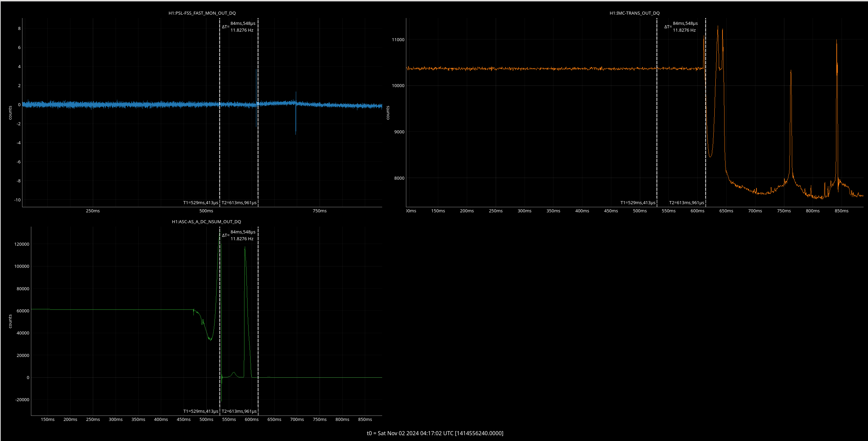Click the 150ms x-axis tick in the ASC-AS_A plot
The width and height of the screenshot is (868, 441).
(48, 419)
